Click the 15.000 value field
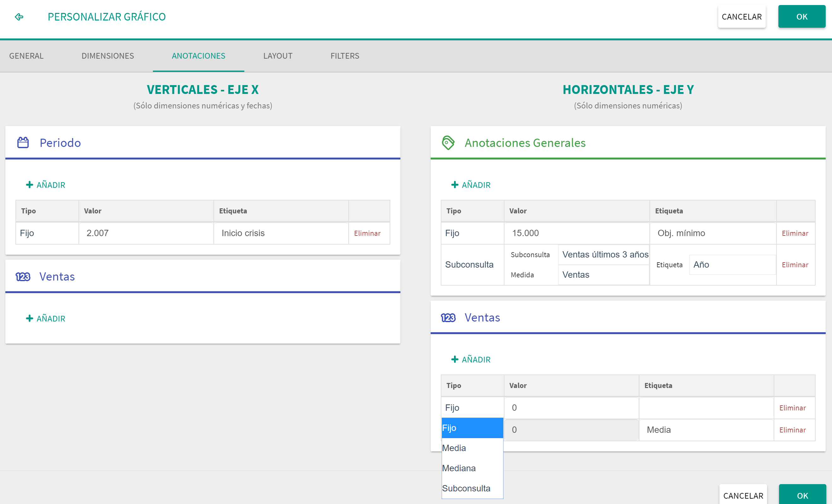The image size is (832, 504). click(577, 233)
